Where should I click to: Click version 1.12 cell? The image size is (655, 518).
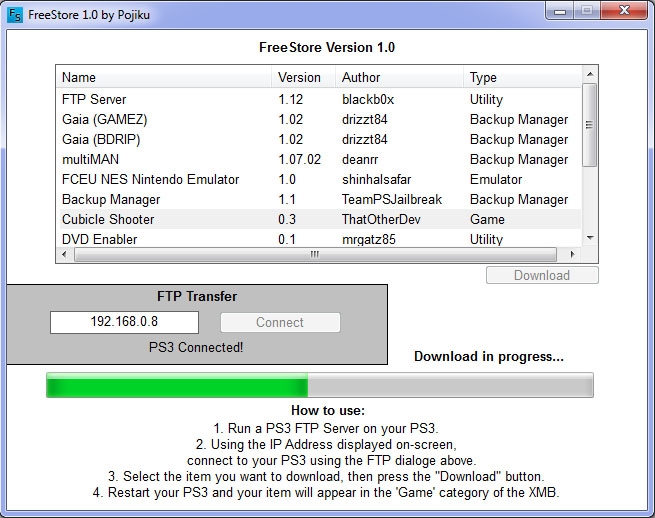point(290,99)
